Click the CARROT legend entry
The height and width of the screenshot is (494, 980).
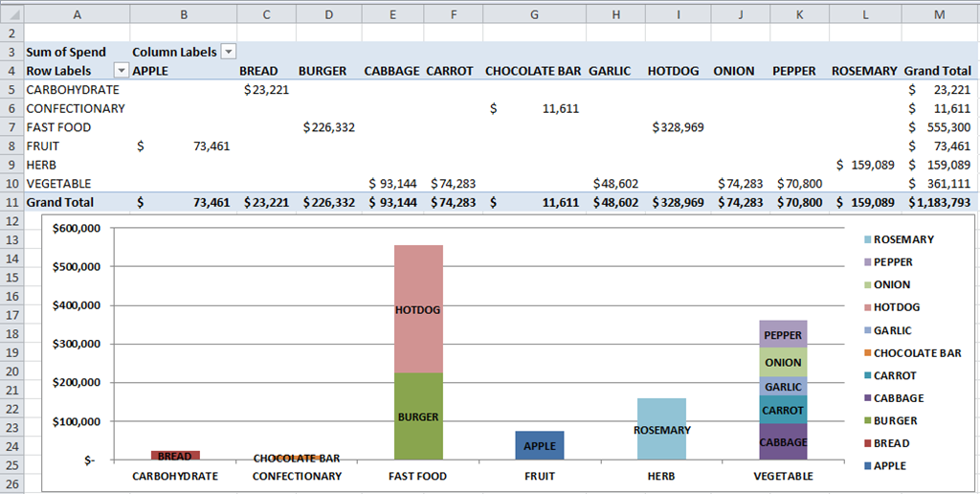pyautogui.click(x=890, y=375)
